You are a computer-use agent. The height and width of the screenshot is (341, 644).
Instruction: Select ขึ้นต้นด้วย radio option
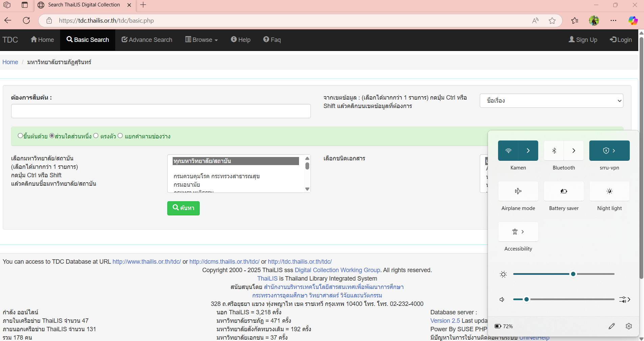[20, 136]
